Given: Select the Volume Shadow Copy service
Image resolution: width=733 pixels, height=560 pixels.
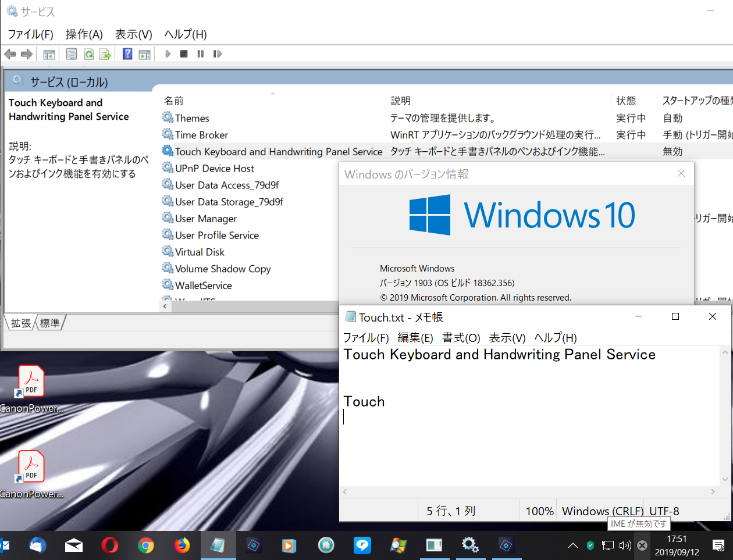Looking at the screenshot, I should (223, 269).
